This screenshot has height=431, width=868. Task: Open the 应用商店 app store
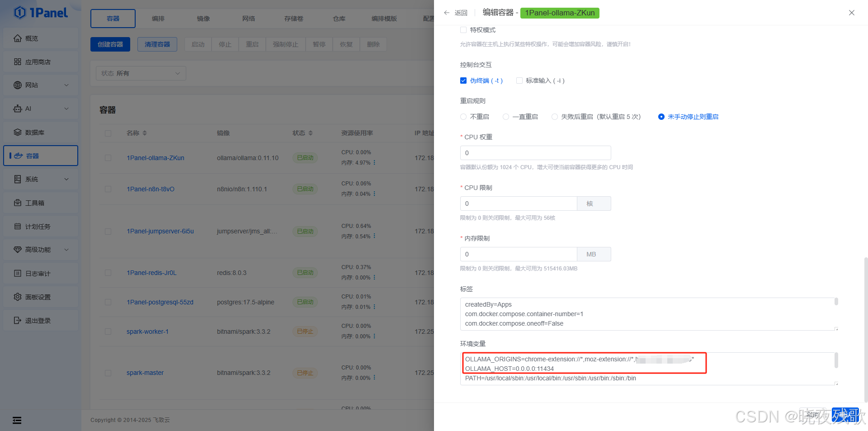coord(36,62)
